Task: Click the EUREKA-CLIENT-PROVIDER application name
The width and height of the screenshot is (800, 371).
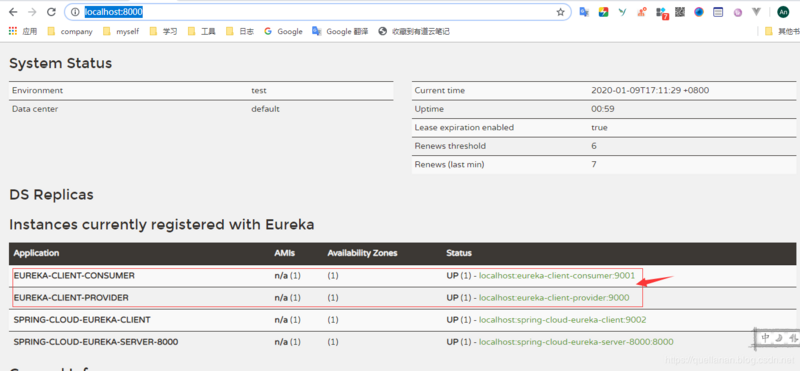Action: 71,298
